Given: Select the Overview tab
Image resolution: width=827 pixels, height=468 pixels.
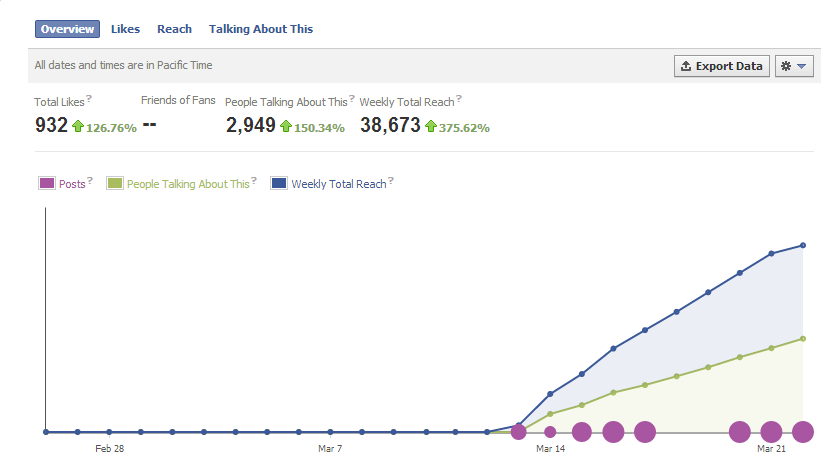Looking at the screenshot, I should click(x=68, y=29).
